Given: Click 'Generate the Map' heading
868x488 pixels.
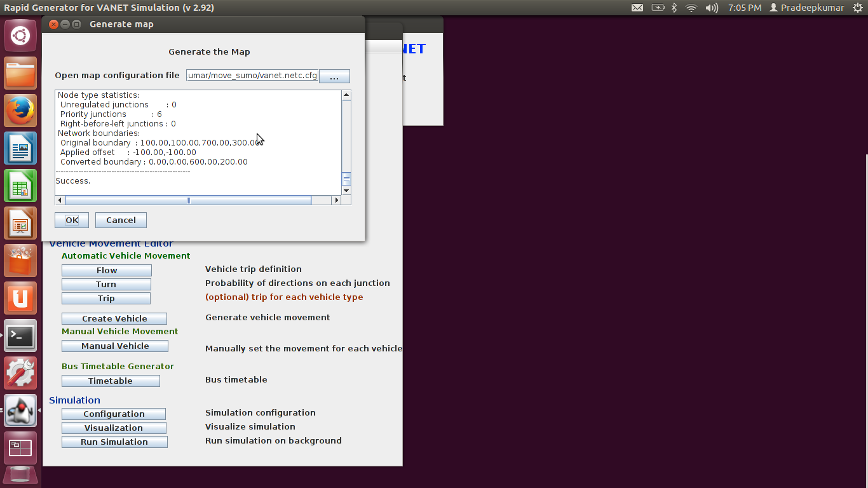Looking at the screenshot, I should (x=209, y=51).
